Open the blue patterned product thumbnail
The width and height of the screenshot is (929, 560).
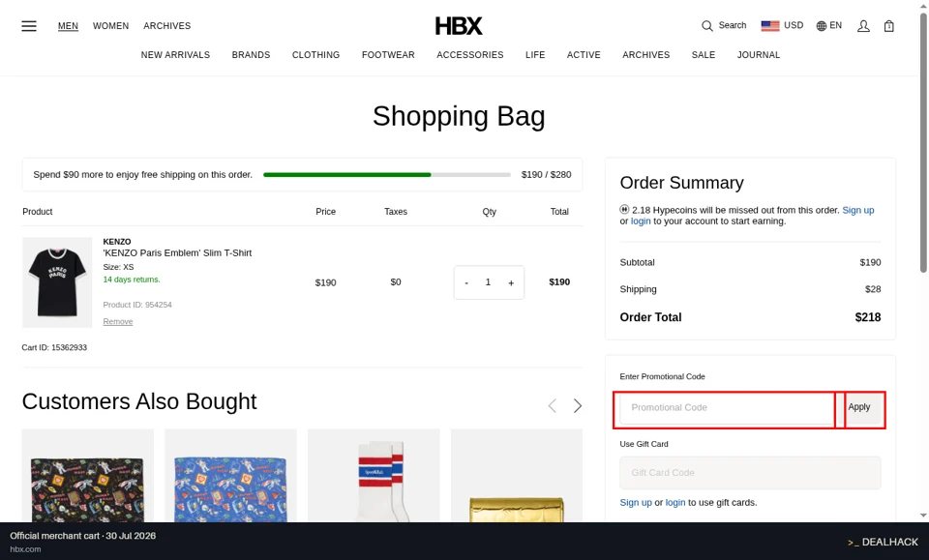230,476
